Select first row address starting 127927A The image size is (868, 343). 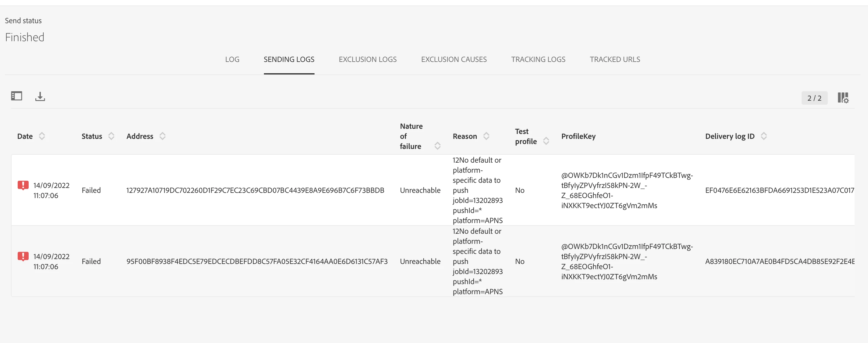pos(255,190)
